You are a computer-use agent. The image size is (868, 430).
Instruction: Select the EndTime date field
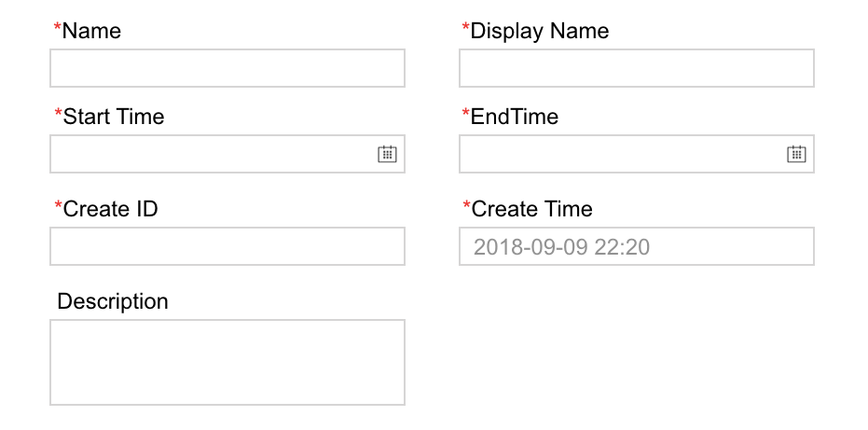pos(622,154)
